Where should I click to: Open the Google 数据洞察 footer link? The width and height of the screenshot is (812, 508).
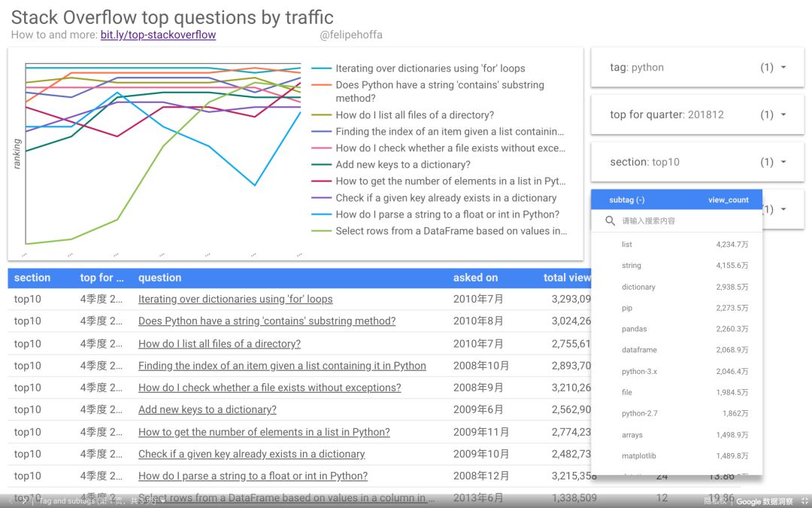click(765, 501)
